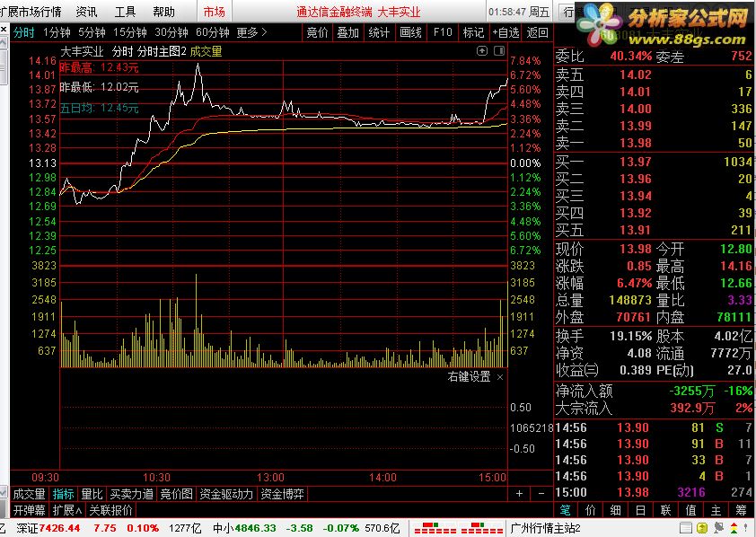
Task: Expand the 扩展 menu arrow
Action: pos(67,510)
